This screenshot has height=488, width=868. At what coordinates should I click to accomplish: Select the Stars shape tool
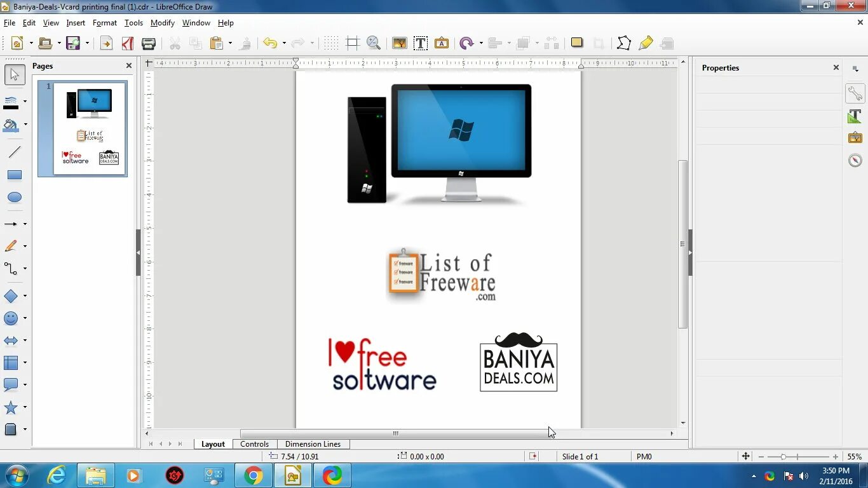click(x=11, y=407)
